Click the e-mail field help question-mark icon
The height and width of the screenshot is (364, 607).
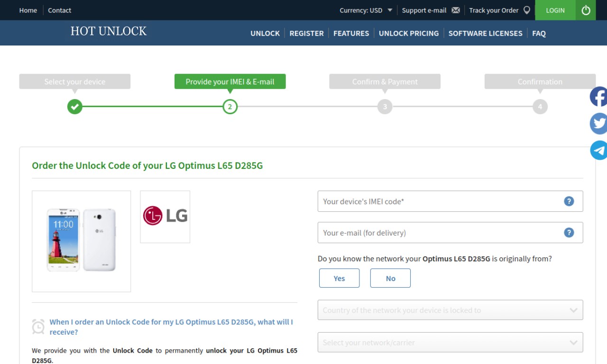(x=569, y=233)
